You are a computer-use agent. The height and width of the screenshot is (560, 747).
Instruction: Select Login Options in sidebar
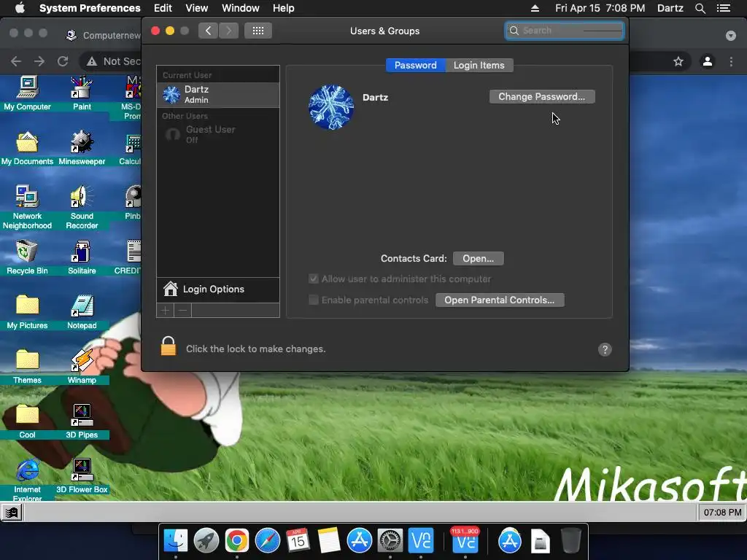tap(217, 289)
